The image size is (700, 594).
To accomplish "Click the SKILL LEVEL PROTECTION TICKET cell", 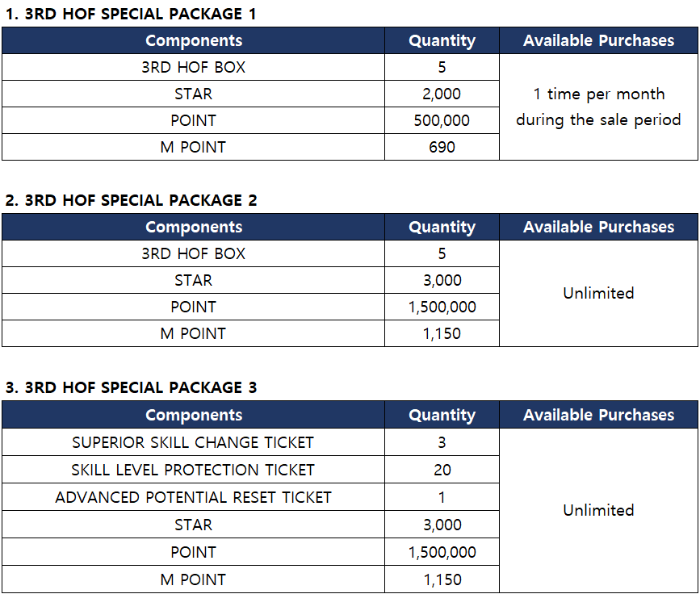I will (x=193, y=470).
